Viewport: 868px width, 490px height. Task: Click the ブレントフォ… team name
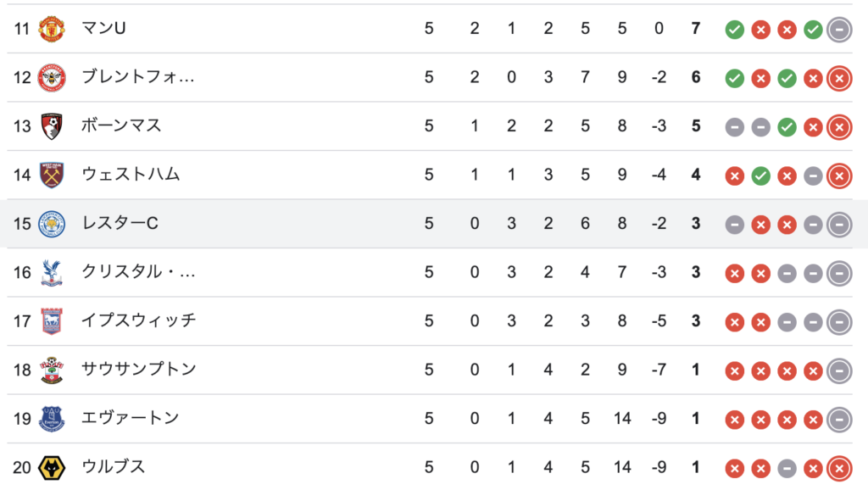(x=138, y=76)
